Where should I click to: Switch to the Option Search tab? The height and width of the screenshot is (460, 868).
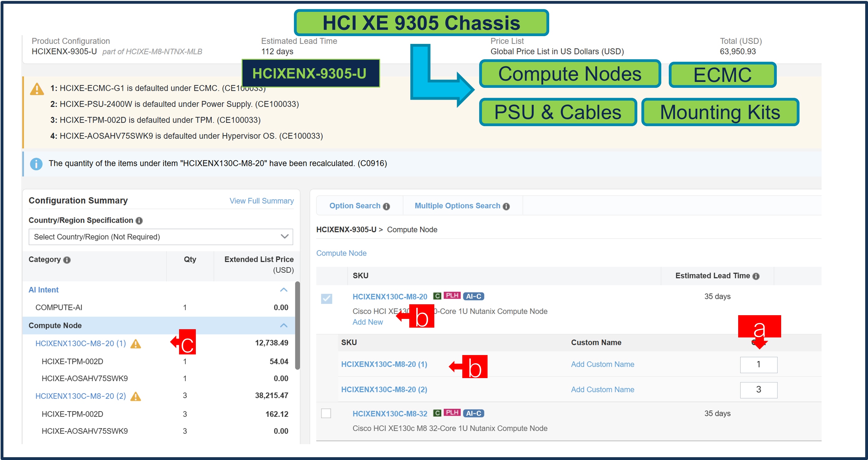click(355, 206)
